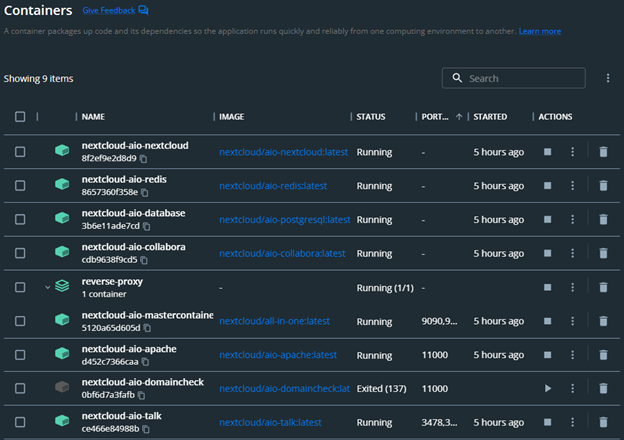The height and width of the screenshot is (440, 624).
Task: Check the nextcloud-aio-collabora row checkbox
Action: (20, 253)
